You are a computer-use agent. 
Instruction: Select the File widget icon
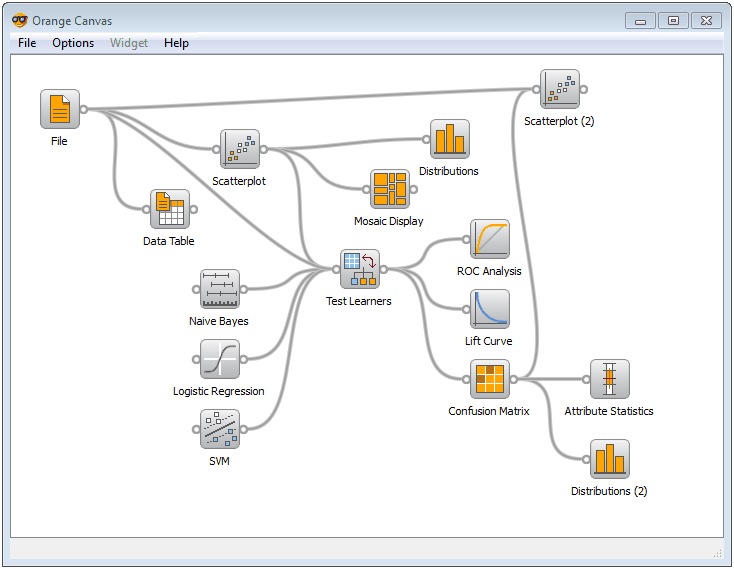59,109
